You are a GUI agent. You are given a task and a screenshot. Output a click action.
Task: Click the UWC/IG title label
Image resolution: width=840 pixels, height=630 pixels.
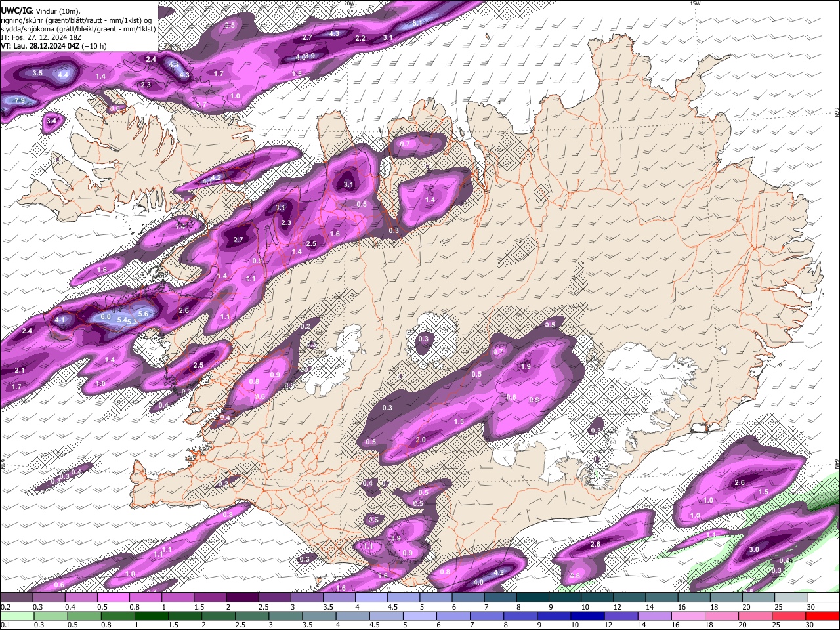click(15, 10)
